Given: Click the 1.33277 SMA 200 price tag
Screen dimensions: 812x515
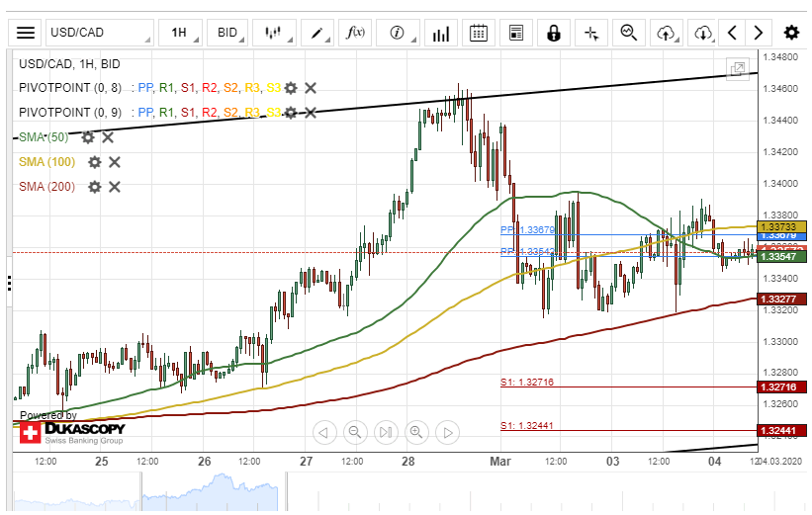Looking at the screenshot, I should (x=781, y=299).
